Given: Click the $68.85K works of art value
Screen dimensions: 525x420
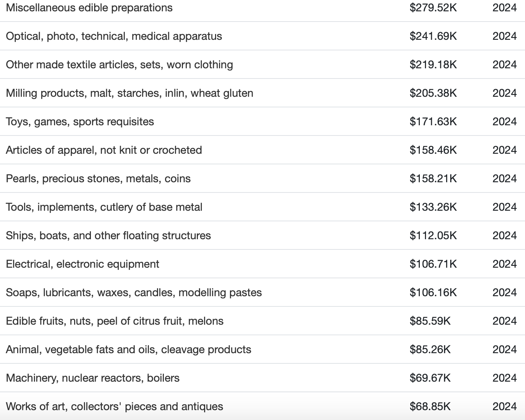Looking at the screenshot, I should coord(430,406).
